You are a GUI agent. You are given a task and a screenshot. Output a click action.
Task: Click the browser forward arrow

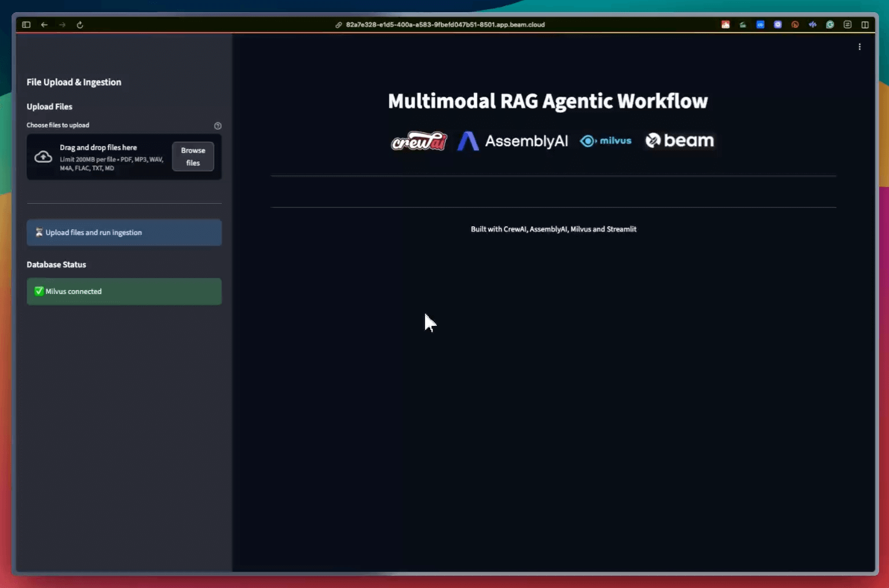pyautogui.click(x=63, y=25)
